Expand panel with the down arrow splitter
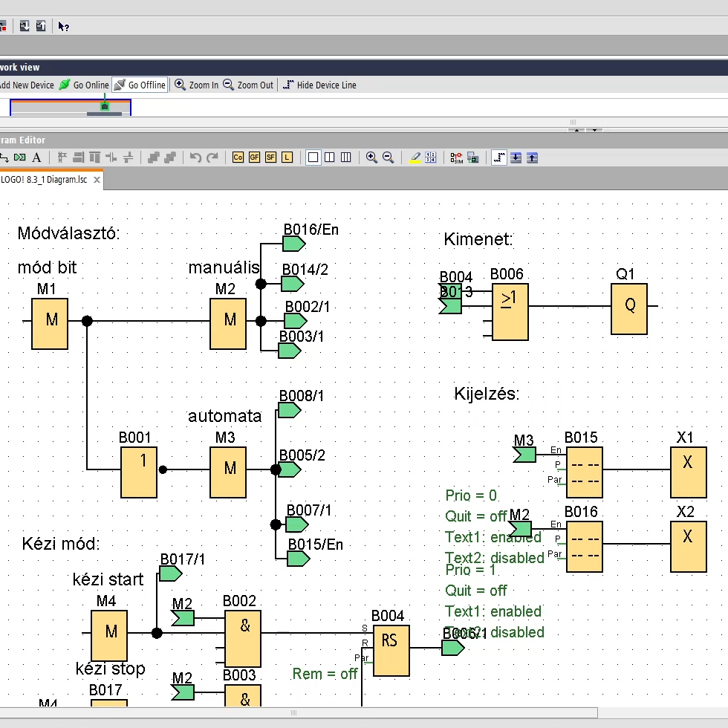 click(x=594, y=130)
